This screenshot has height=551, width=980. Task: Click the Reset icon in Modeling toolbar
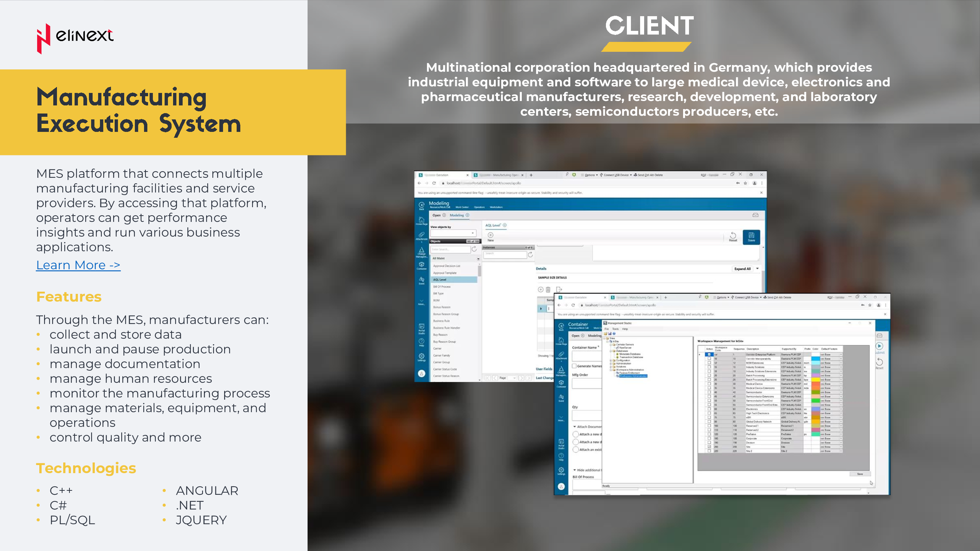pyautogui.click(x=733, y=237)
